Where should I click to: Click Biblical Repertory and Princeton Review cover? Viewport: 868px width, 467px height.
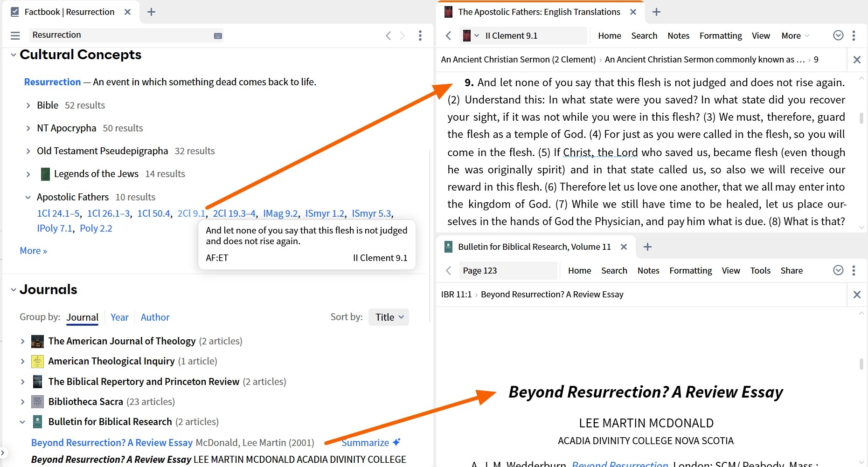coord(37,382)
